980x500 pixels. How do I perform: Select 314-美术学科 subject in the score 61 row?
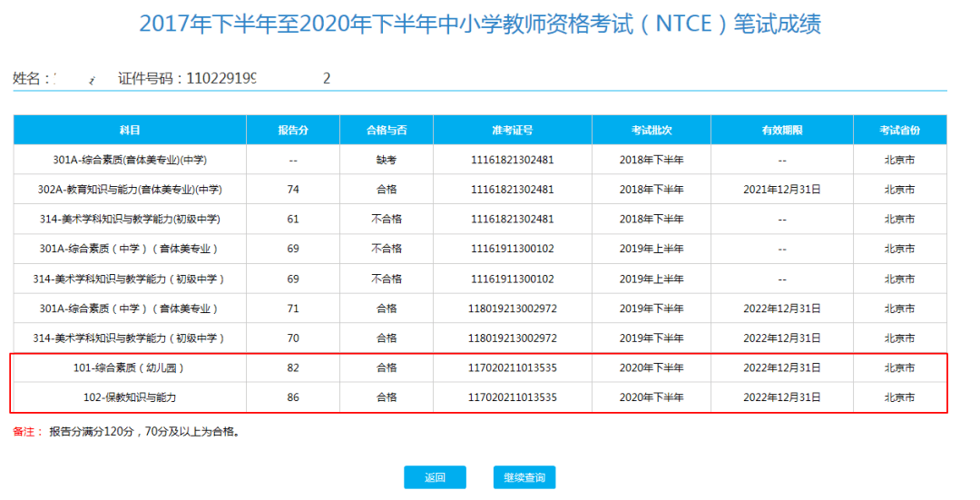(x=130, y=220)
